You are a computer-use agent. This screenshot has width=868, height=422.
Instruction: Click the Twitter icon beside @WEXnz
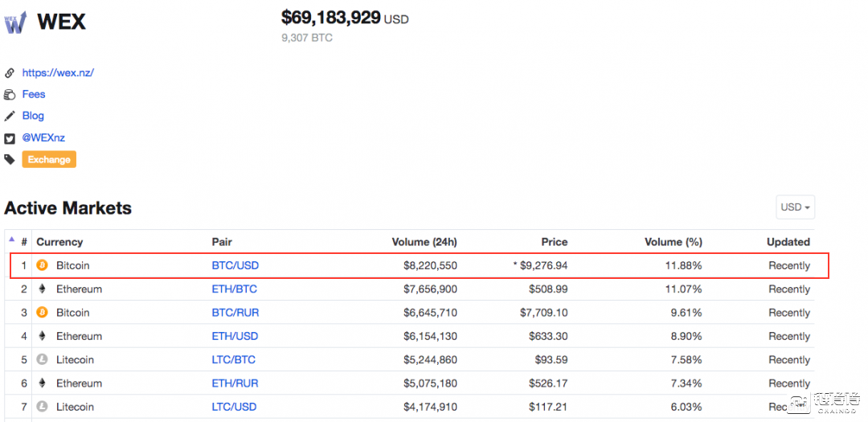tap(9, 138)
